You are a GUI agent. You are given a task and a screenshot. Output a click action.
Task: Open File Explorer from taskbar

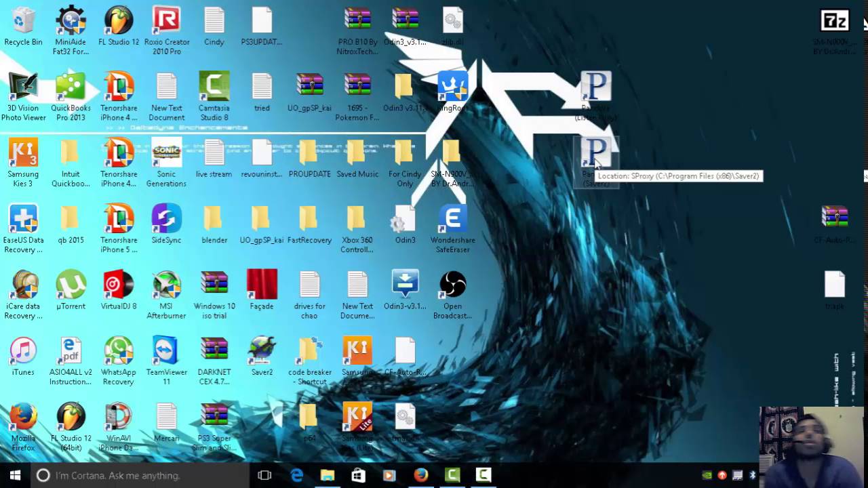[x=328, y=475]
